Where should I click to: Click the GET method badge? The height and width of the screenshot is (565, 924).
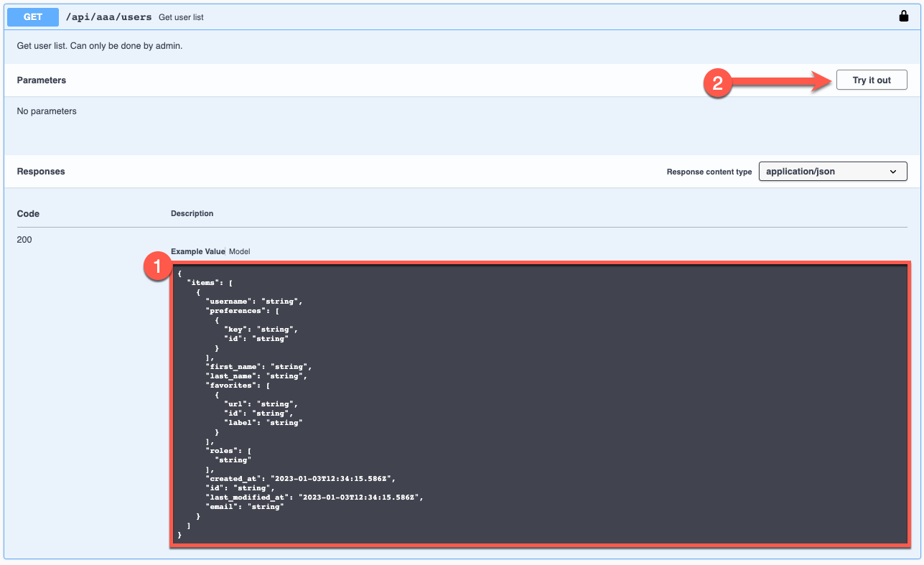click(x=33, y=17)
